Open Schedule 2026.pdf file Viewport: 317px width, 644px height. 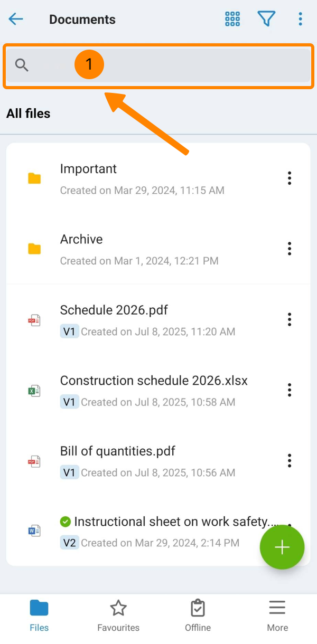coord(114,310)
